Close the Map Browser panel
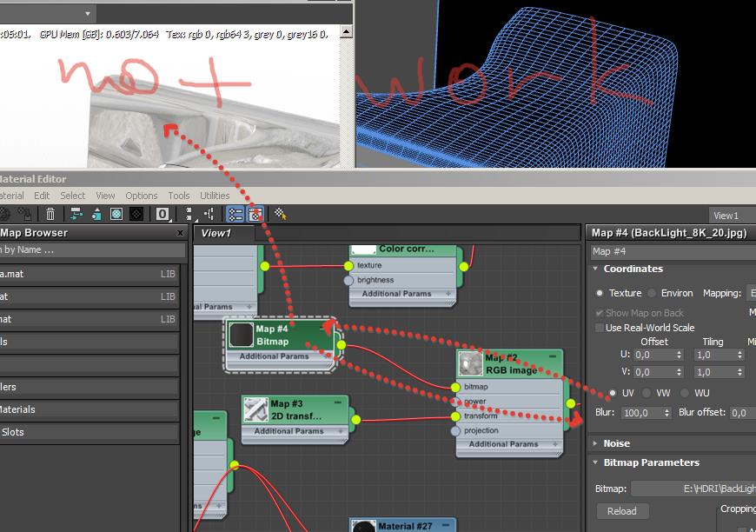This screenshot has height=532, width=756. pyautogui.click(x=181, y=233)
